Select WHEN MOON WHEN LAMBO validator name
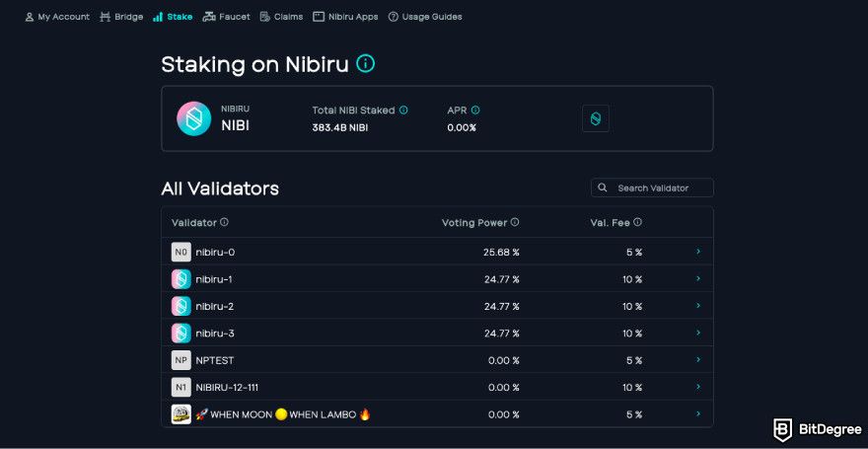 [283, 414]
